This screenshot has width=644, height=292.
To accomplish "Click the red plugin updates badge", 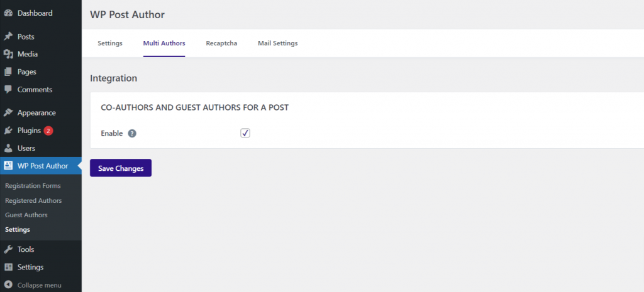I will (x=48, y=131).
